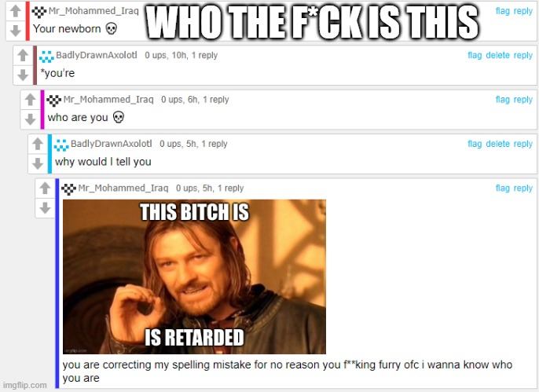Screen dimensions: 539x392
Task: Open BadlyDrawnAxolotl username on "why would I tell you"
Action: [112, 144]
